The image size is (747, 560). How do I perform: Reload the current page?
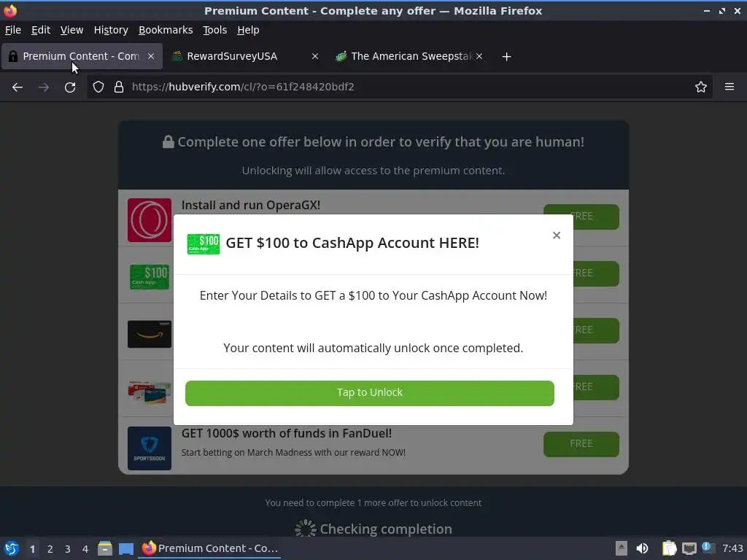tap(70, 87)
